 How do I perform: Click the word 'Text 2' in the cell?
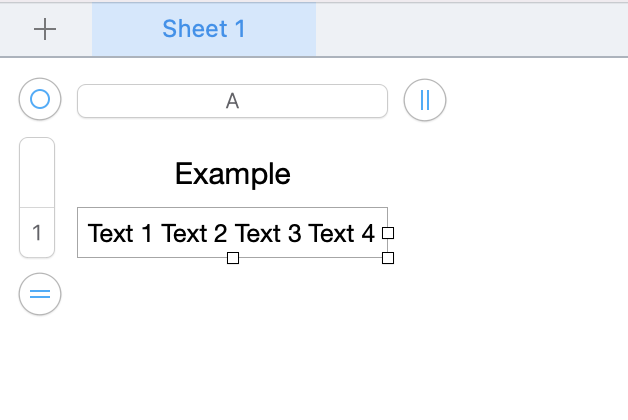(194, 234)
